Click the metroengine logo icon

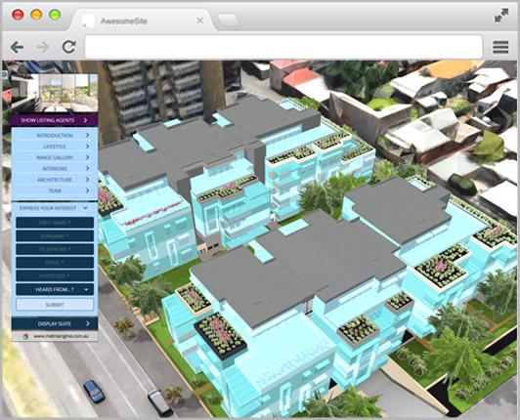25,336
